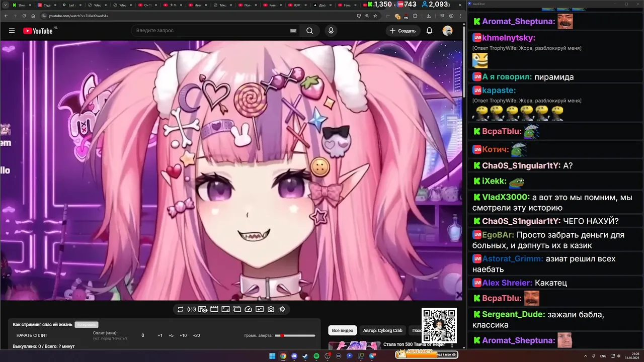Viewport: 644px width, 362px height.
Task: Click username VladX3000 in AxelChat
Action: coord(506,197)
